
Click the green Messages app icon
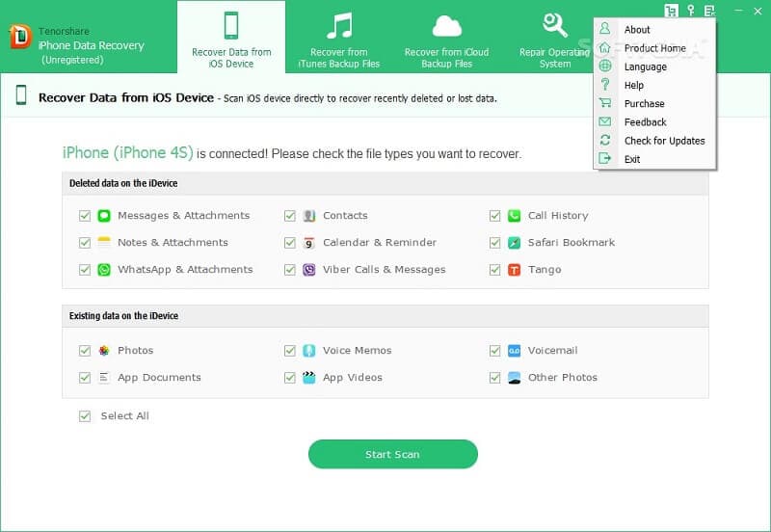(104, 216)
